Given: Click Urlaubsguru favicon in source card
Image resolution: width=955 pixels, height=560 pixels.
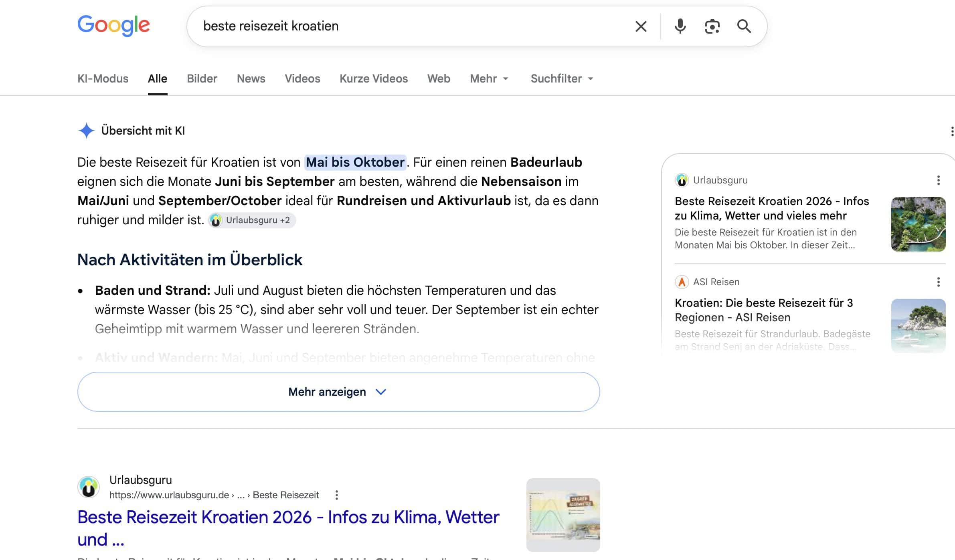Looking at the screenshot, I should click(x=682, y=180).
